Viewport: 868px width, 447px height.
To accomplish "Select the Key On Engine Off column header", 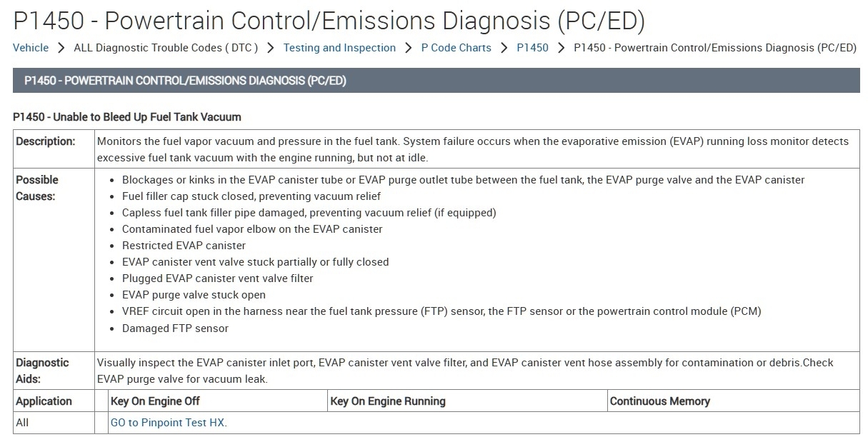I will 155,401.
